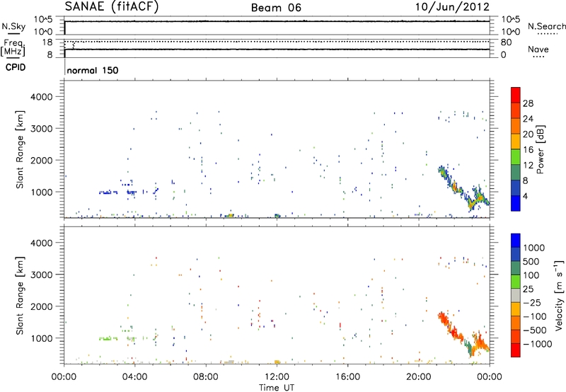
Task: Click the 18 tick on frequency axis
Action: [47, 42]
